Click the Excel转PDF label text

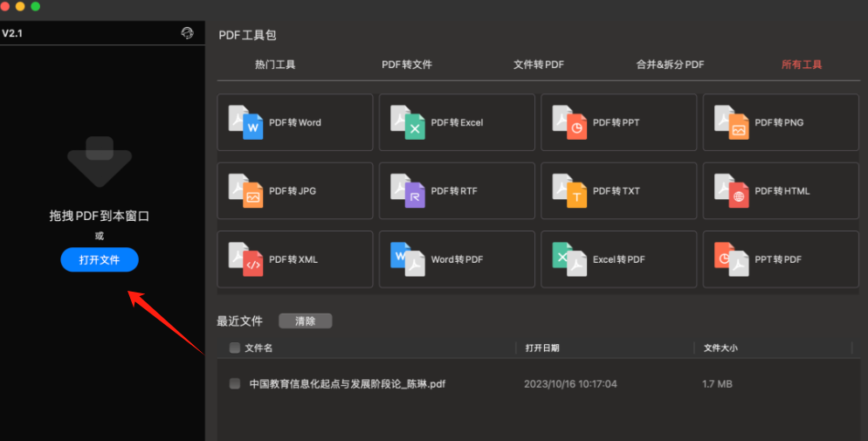[619, 259]
